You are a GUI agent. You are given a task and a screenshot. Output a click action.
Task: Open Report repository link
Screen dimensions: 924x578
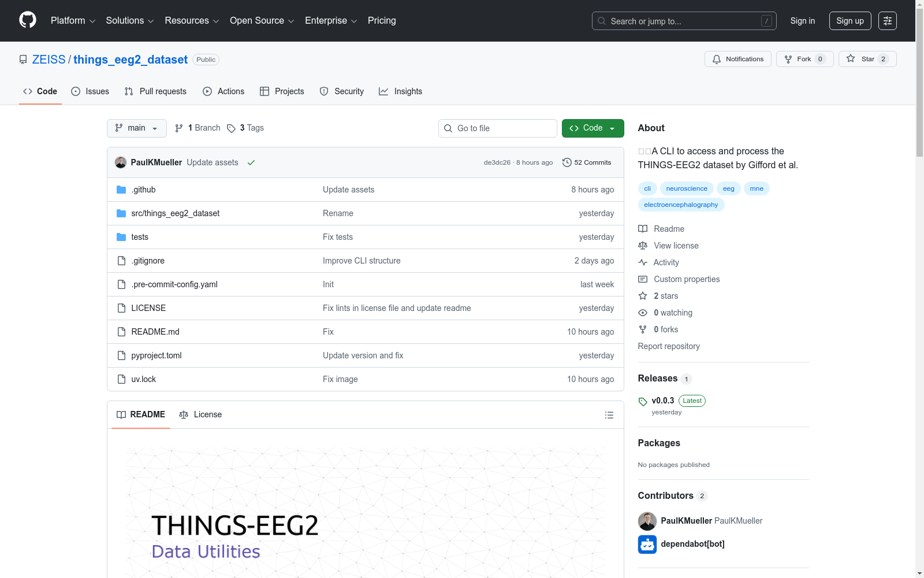coord(669,346)
